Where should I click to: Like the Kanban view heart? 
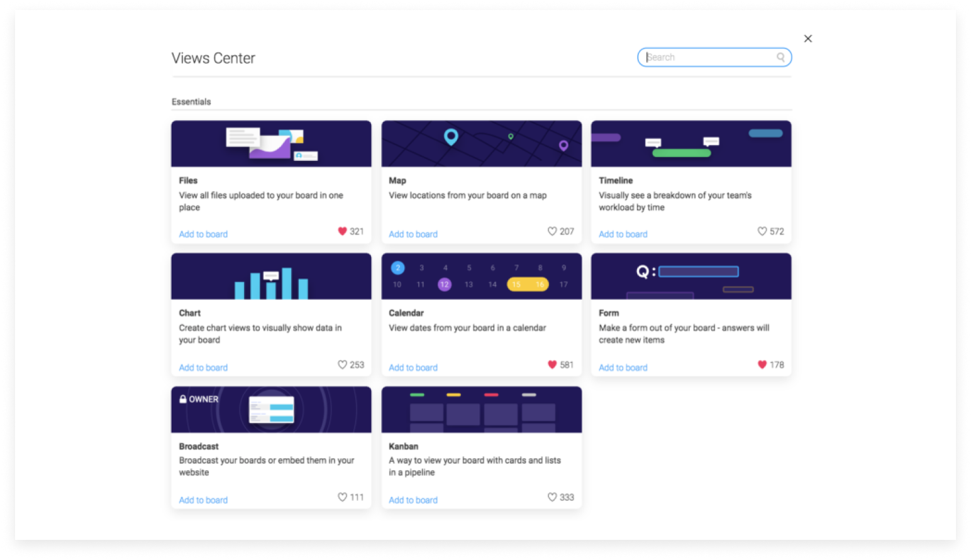[x=552, y=497]
